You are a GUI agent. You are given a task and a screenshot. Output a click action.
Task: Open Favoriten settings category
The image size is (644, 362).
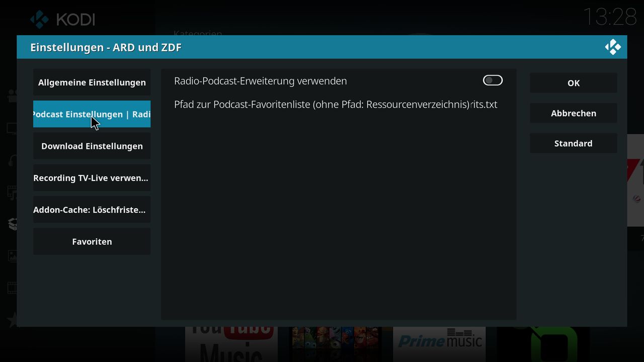[92, 241]
